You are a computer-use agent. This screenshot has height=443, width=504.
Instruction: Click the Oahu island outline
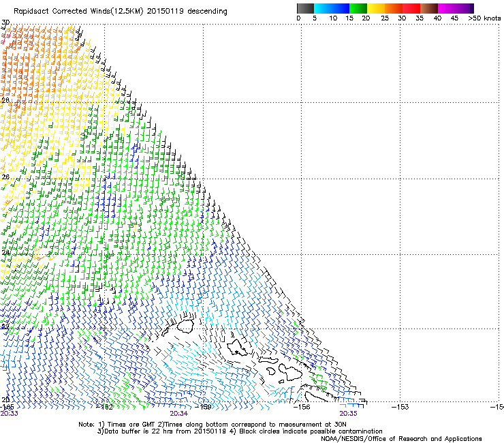point(237,348)
